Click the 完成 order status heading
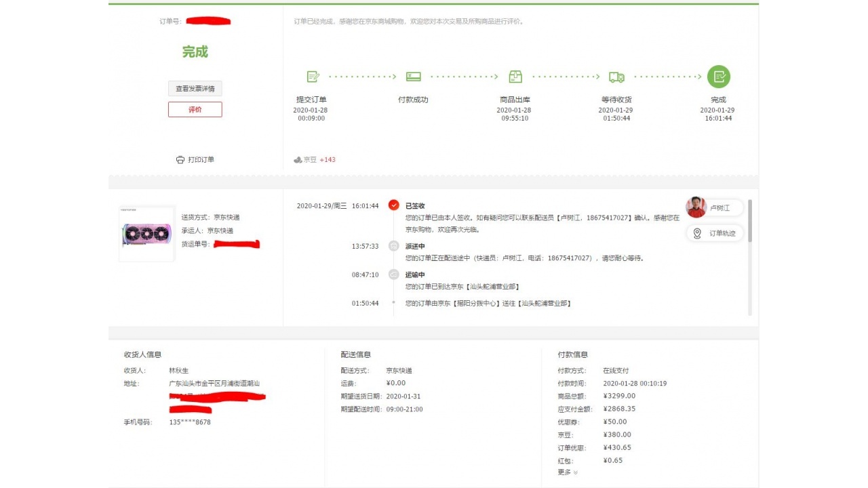The image size is (868, 488). [x=195, y=52]
